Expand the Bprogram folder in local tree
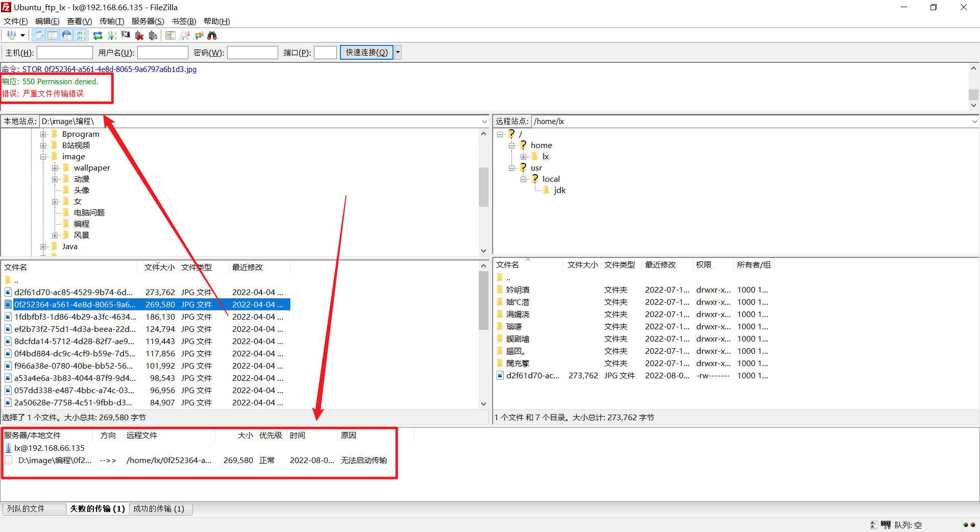The image size is (980, 532). coord(43,134)
